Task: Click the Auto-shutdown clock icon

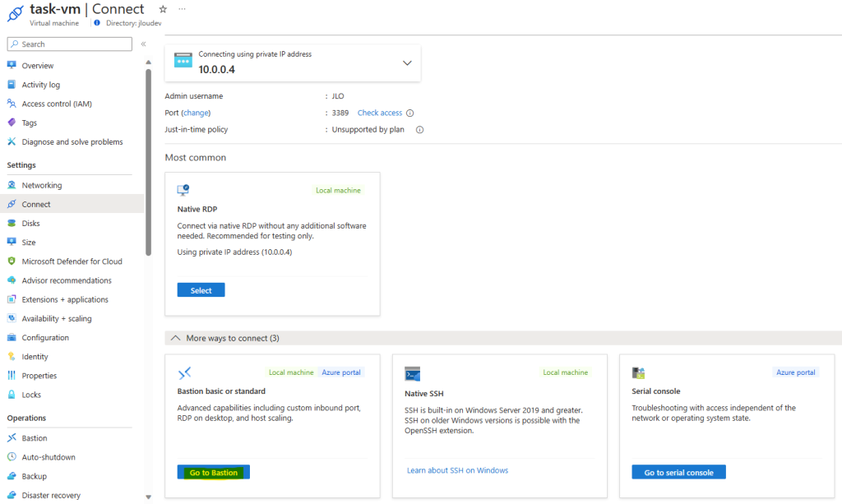Action: (12, 457)
